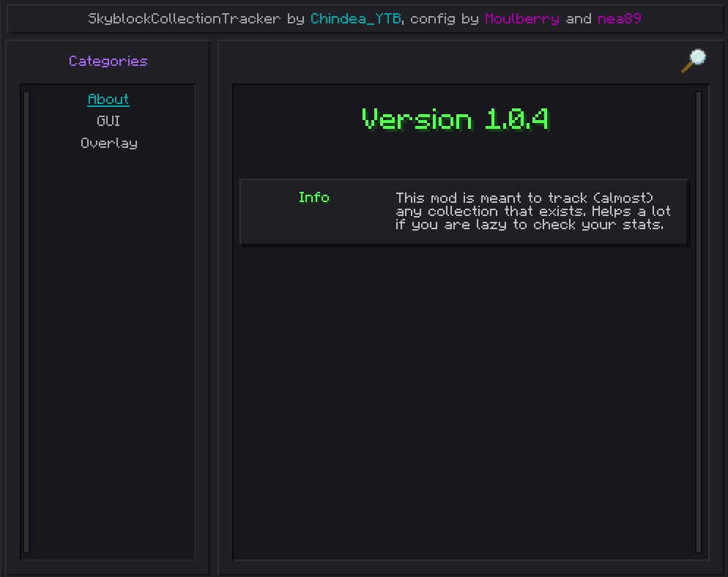Click empty space below the Overlay category
The width and height of the screenshot is (728, 577).
(108, 330)
